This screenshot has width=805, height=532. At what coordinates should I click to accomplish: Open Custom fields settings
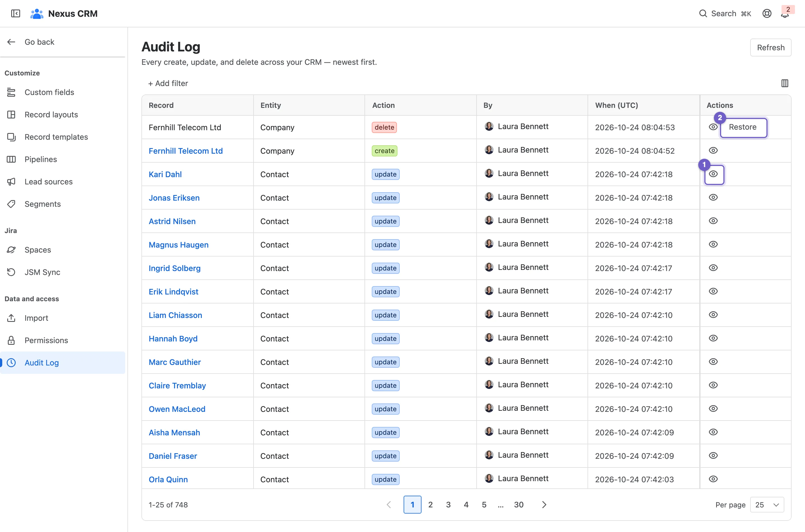tap(63, 92)
